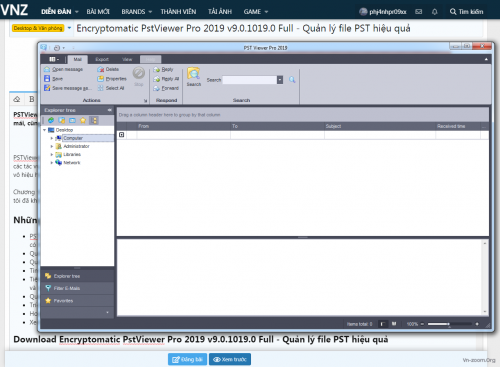This screenshot has height=367, width=500.
Task: Collapse the Desktop tree node
Action: [45, 130]
